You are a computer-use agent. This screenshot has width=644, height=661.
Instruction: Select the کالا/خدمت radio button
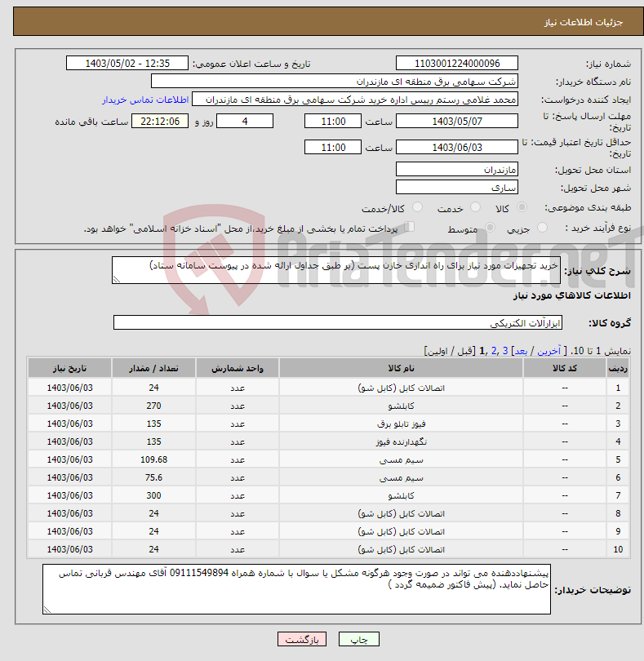[417, 207]
